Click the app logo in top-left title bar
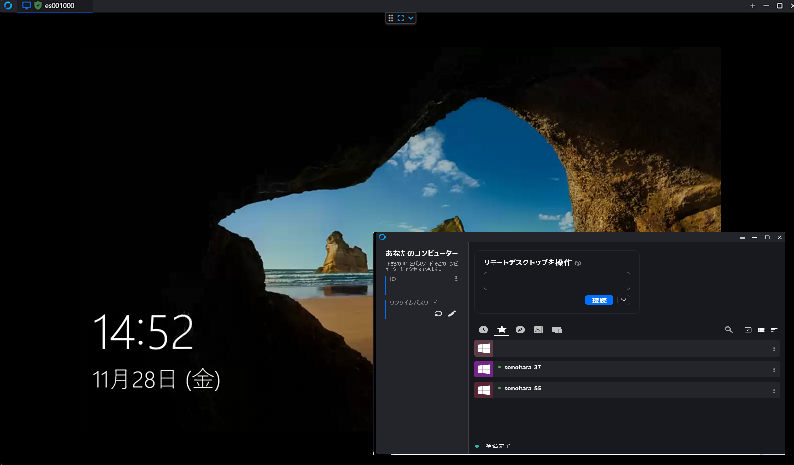This screenshot has width=794, height=465. (x=8, y=6)
